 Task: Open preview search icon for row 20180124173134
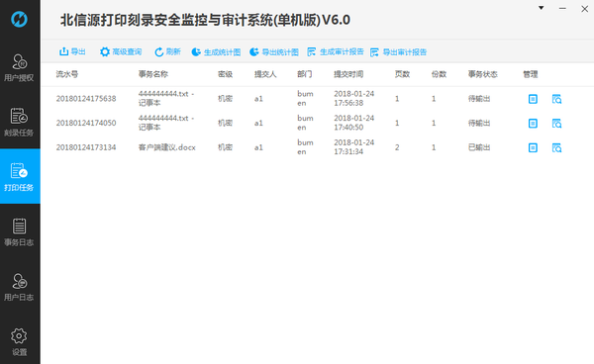556,147
